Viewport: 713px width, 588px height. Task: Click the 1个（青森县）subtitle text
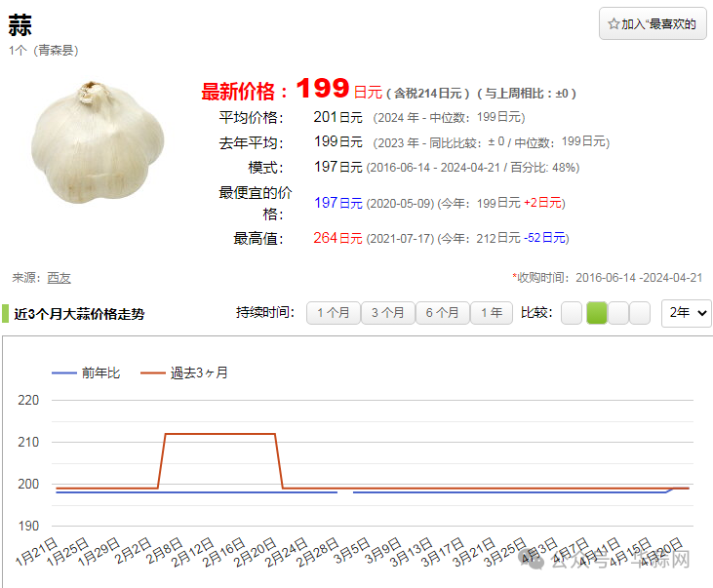[x=44, y=50]
